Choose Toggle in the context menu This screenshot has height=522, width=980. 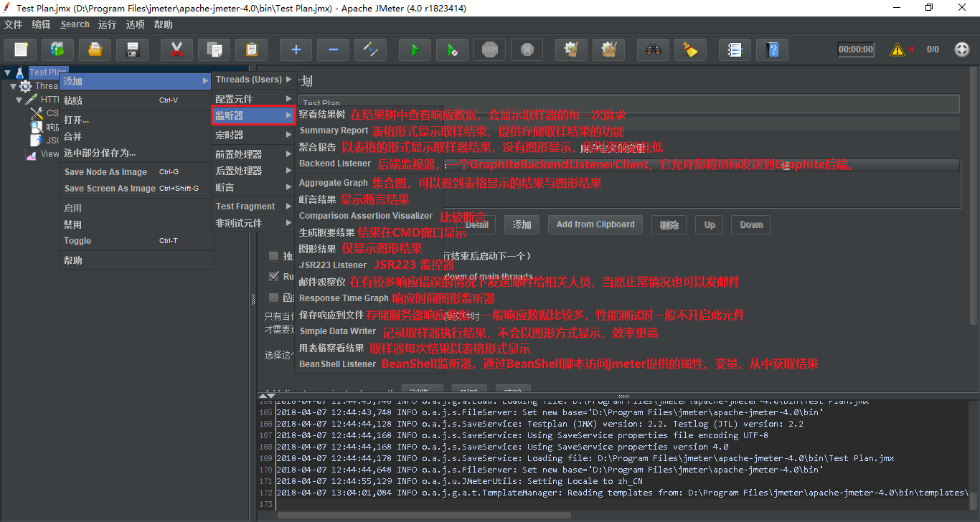136,241
